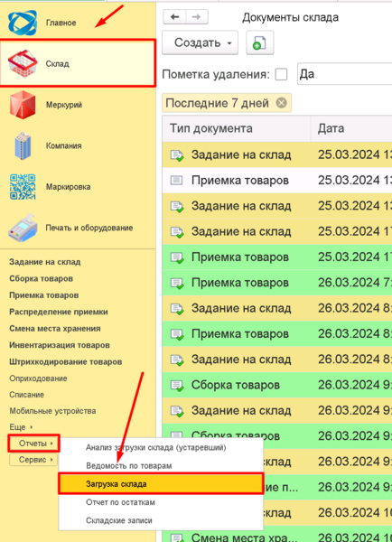Click the forward navigation arrow

[197, 17]
